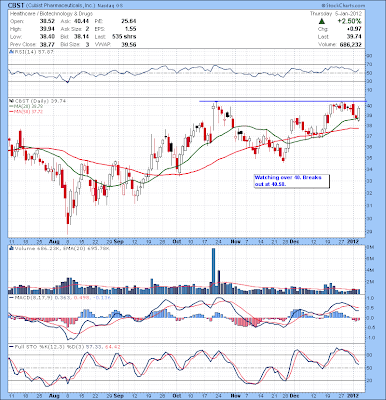Click the Prev Close value 38.77

(x=47, y=44)
